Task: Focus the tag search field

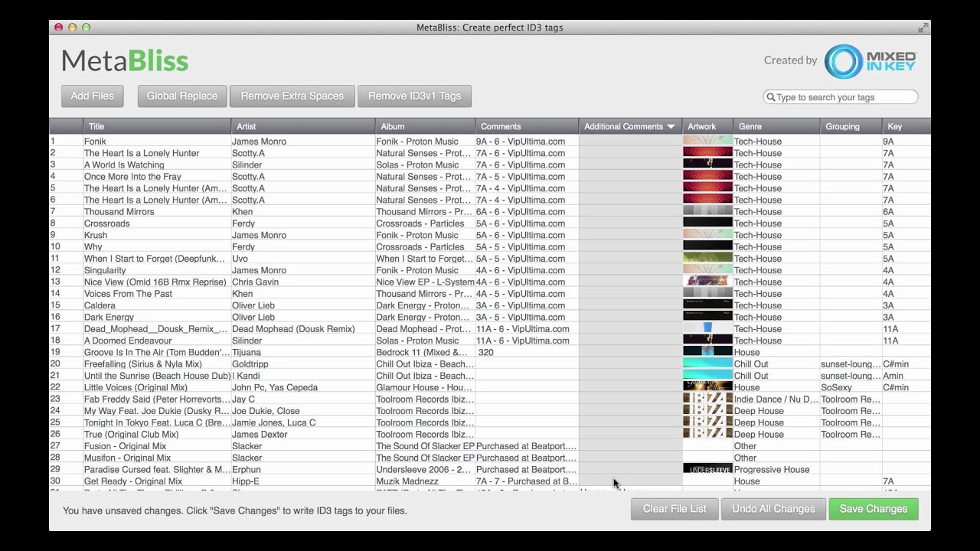Action: coord(841,97)
